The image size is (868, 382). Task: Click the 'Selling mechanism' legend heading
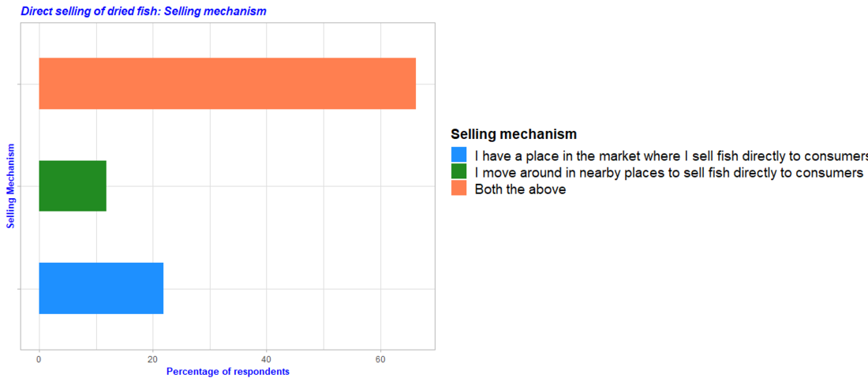(514, 134)
